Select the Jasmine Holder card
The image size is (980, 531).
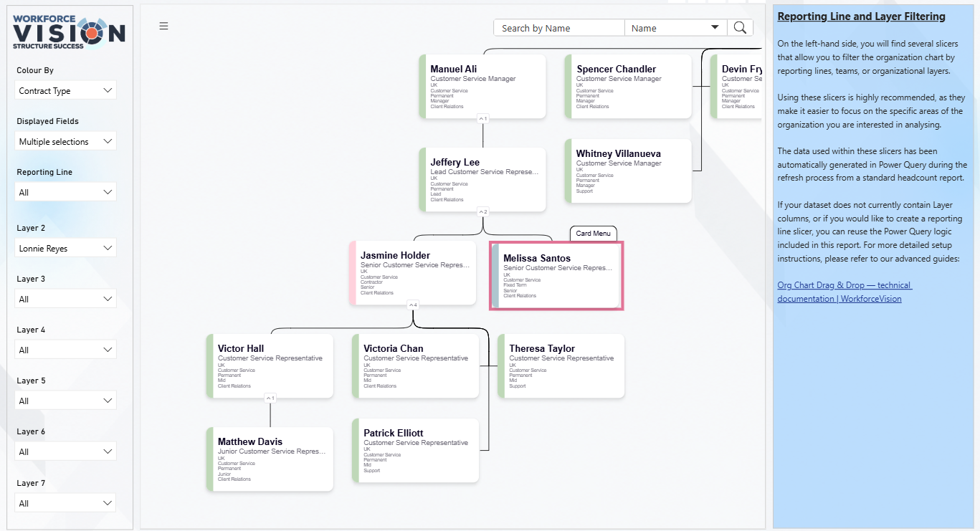413,272
